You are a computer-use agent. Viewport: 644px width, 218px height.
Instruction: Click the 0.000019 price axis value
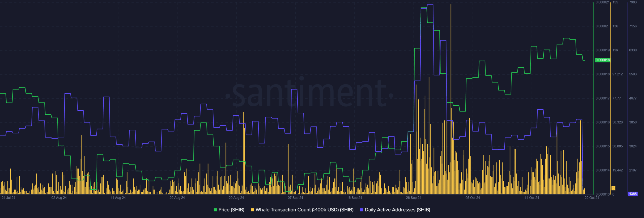pos(602,50)
